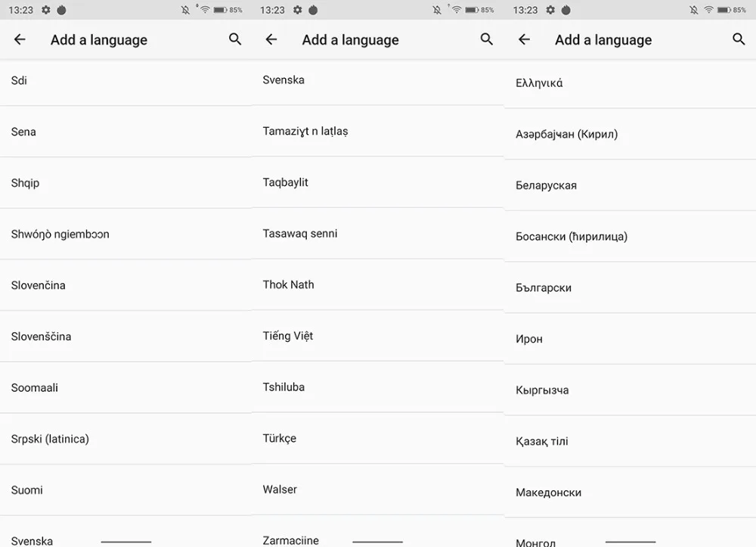Image resolution: width=756 pixels, height=547 pixels.
Task: Choose Sena from the language list
Action: [125, 132]
